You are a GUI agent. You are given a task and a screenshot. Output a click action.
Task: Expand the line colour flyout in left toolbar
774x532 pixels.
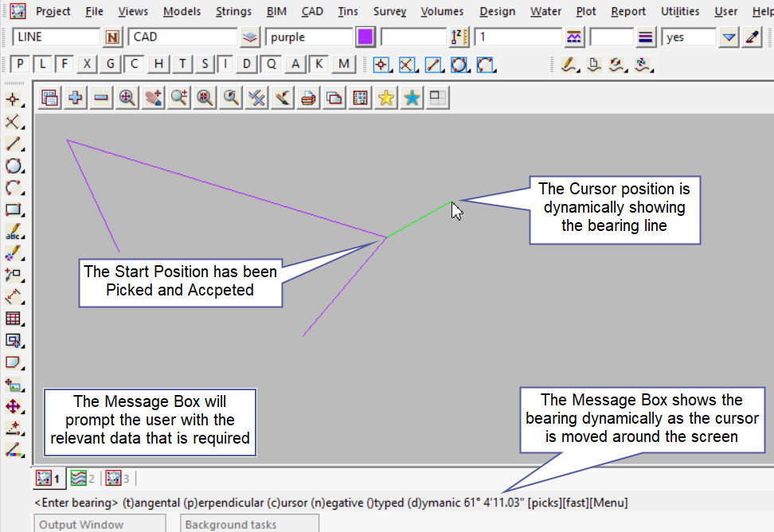click(23, 456)
